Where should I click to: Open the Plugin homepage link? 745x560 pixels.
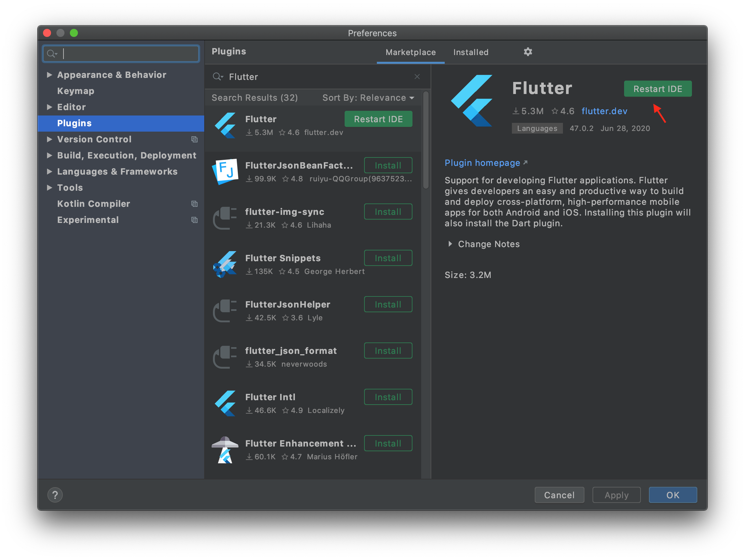pos(486,163)
